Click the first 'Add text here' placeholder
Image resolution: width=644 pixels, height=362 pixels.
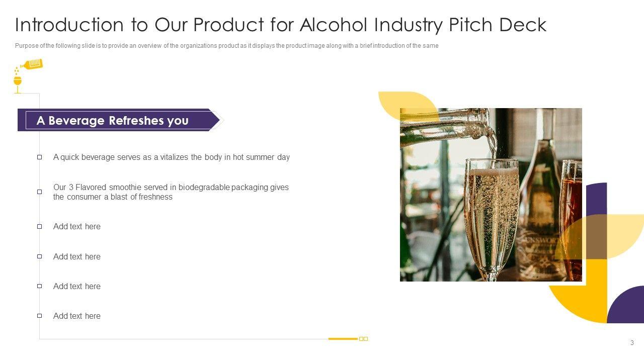coord(77,227)
